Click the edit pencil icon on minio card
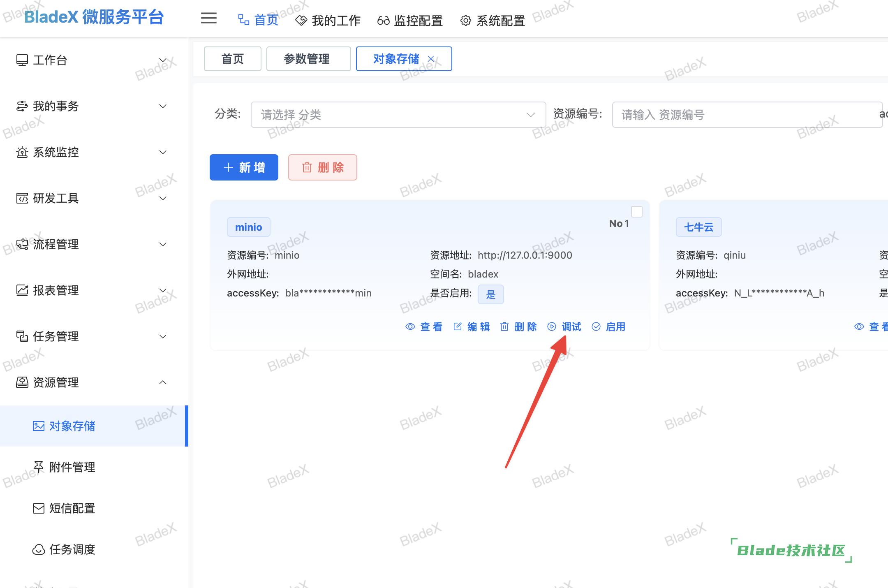The image size is (888, 588). pyautogui.click(x=458, y=326)
